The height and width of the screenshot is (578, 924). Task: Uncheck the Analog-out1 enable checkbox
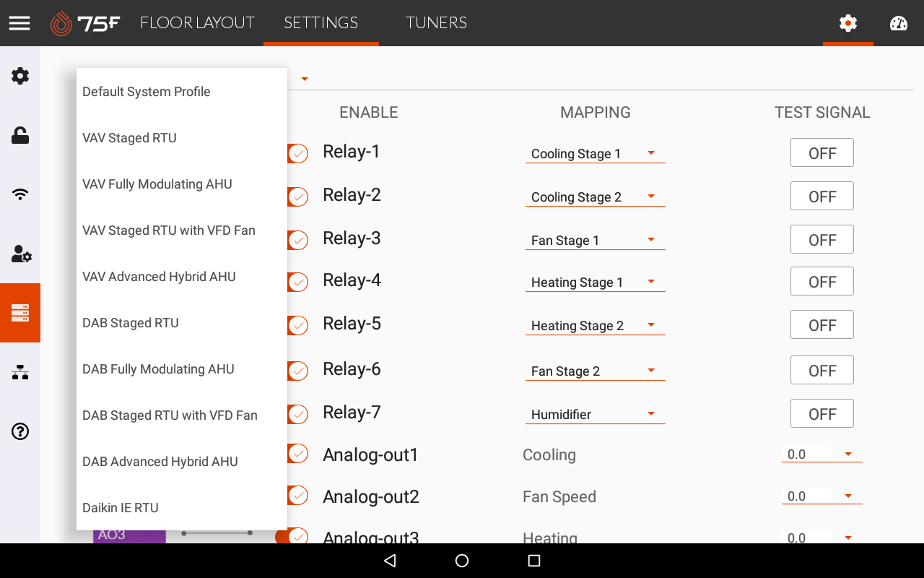tap(297, 454)
